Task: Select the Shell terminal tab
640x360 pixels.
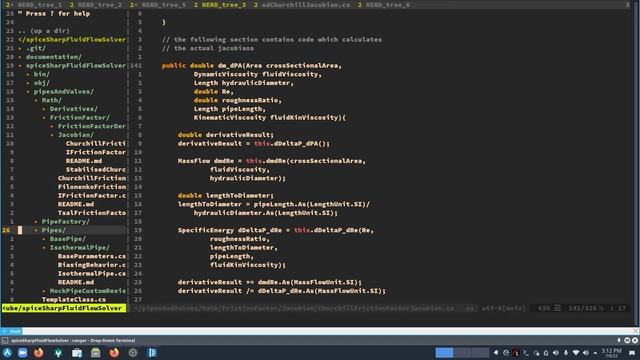Action: (11, 331)
